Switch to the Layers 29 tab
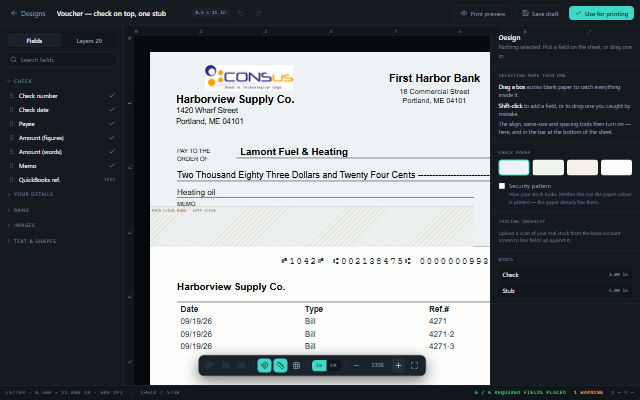The width and height of the screenshot is (640, 400). point(89,41)
